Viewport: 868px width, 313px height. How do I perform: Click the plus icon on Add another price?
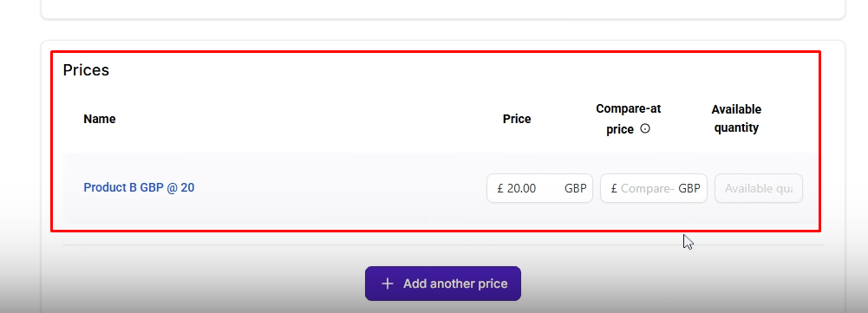(388, 284)
